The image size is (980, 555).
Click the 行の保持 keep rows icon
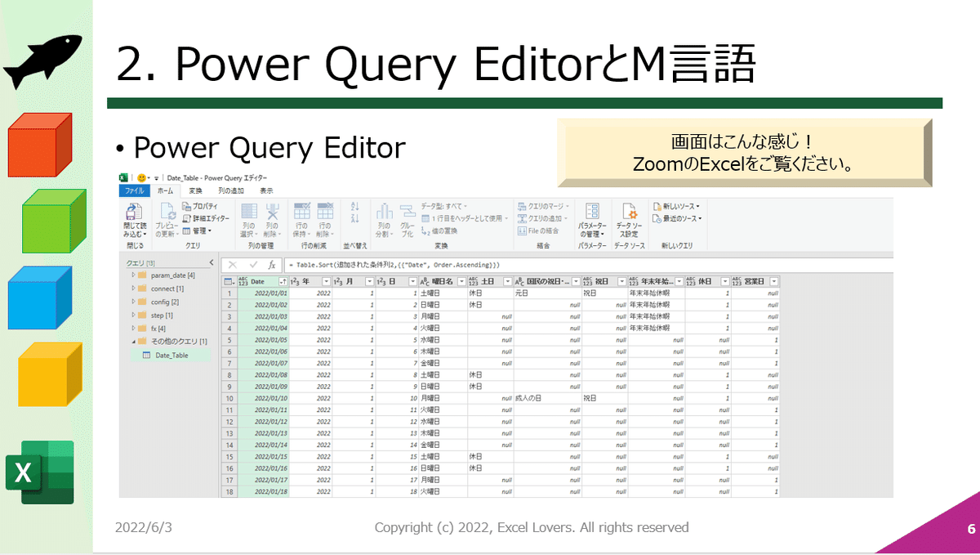click(x=302, y=212)
